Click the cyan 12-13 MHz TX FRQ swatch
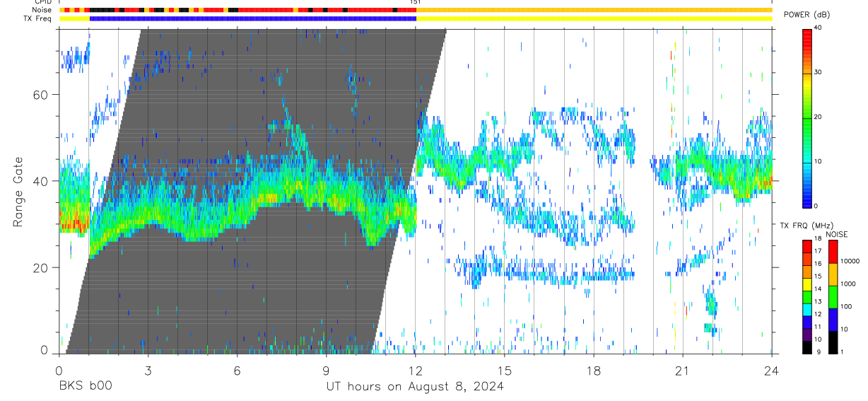Screen dimensions: 868x401 tap(807, 308)
